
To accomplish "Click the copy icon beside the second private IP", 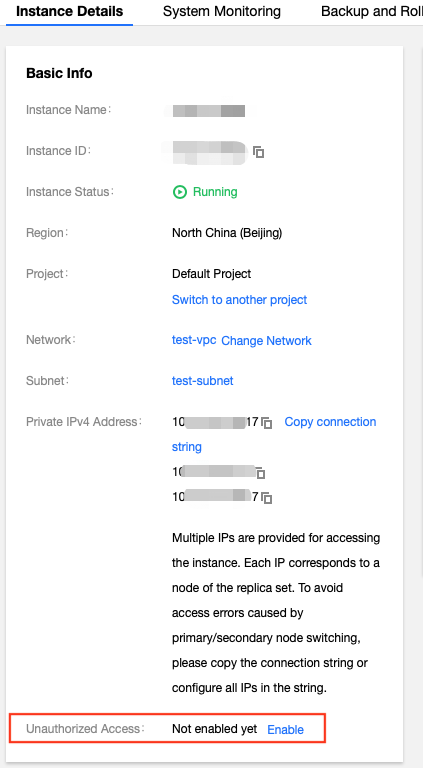I will (x=260, y=473).
